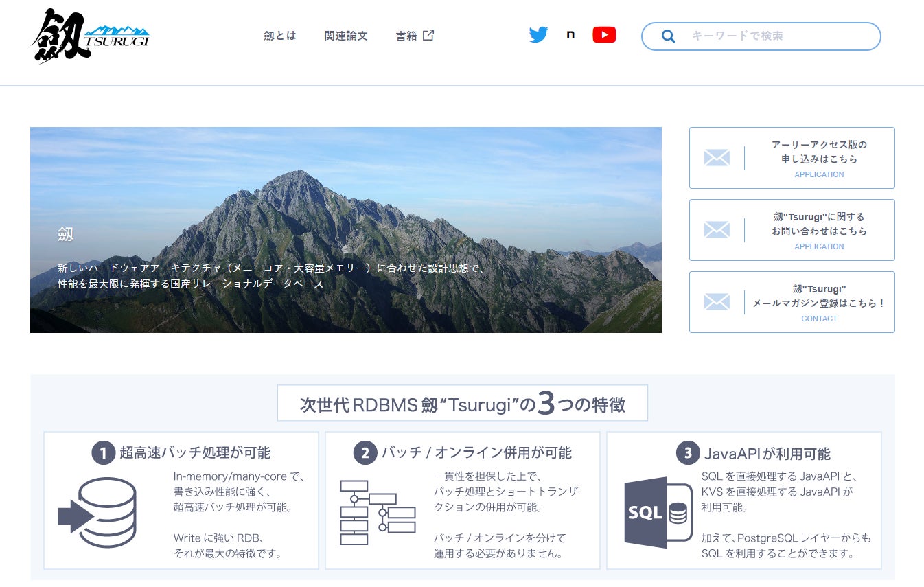
Task: Open the Tsurugi Twitter page via bird icon
Action: coord(538,34)
